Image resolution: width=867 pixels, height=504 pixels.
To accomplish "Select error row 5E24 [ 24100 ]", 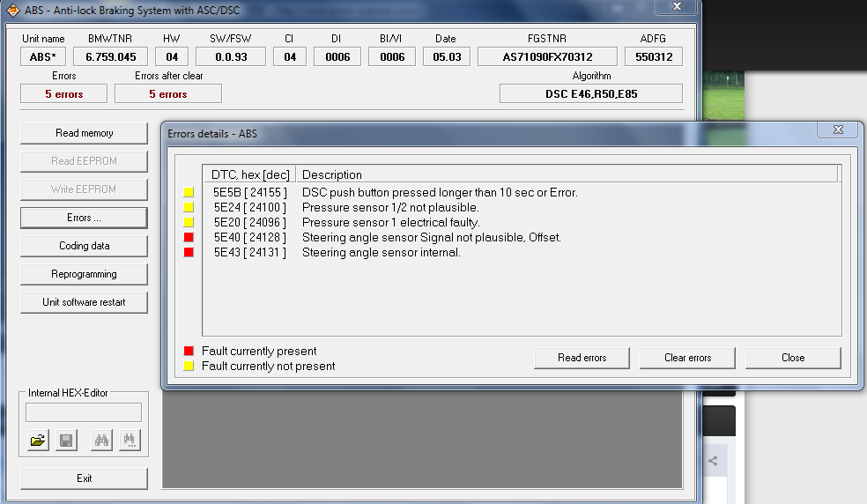I will click(x=250, y=207).
